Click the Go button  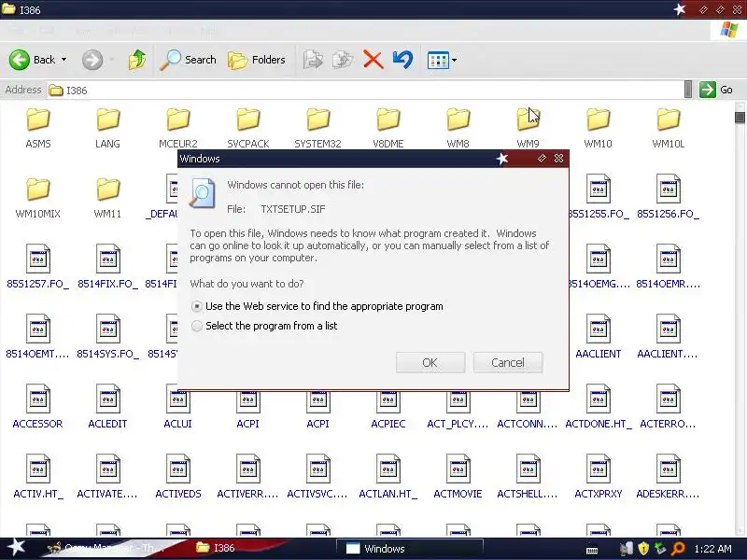(716, 90)
